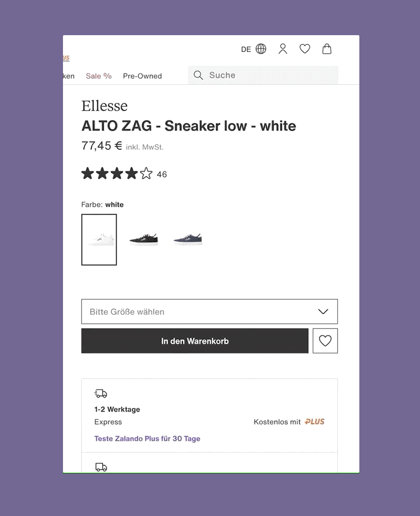The height and width of the screenshot is (516, 420).
Task: Click the search magnifier icon
Action: coord(198,75)
